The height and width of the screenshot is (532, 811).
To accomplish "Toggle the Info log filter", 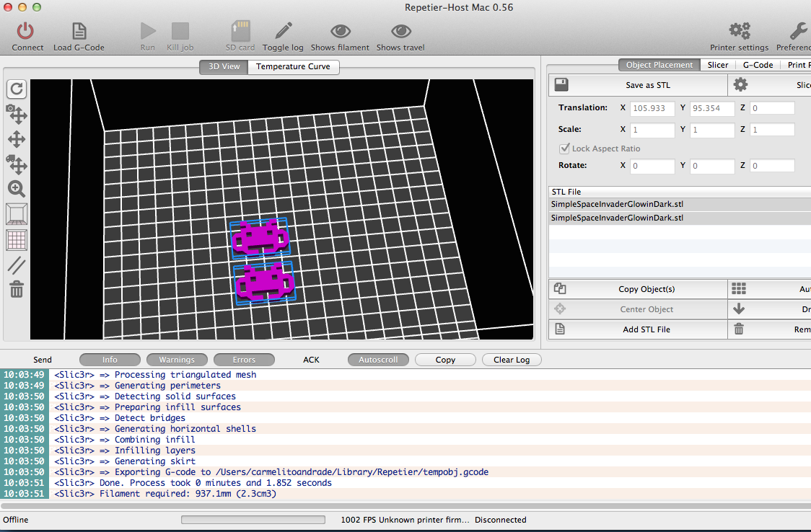I will pyautogui.click(x=110, y=360).
